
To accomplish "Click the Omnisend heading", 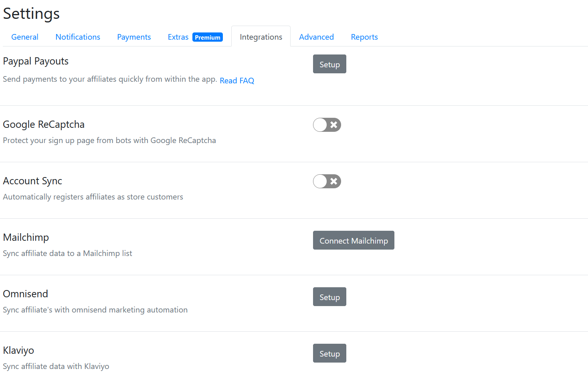I will coord(26,294).
